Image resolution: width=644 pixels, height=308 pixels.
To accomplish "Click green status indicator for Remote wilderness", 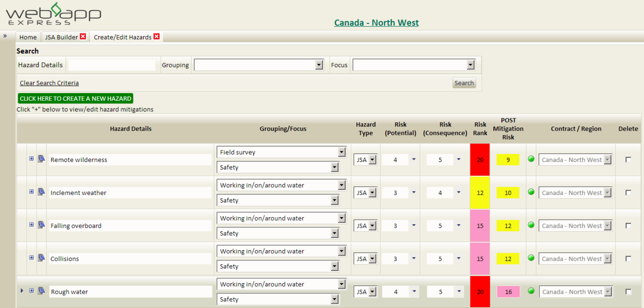I will click(531, 159).
